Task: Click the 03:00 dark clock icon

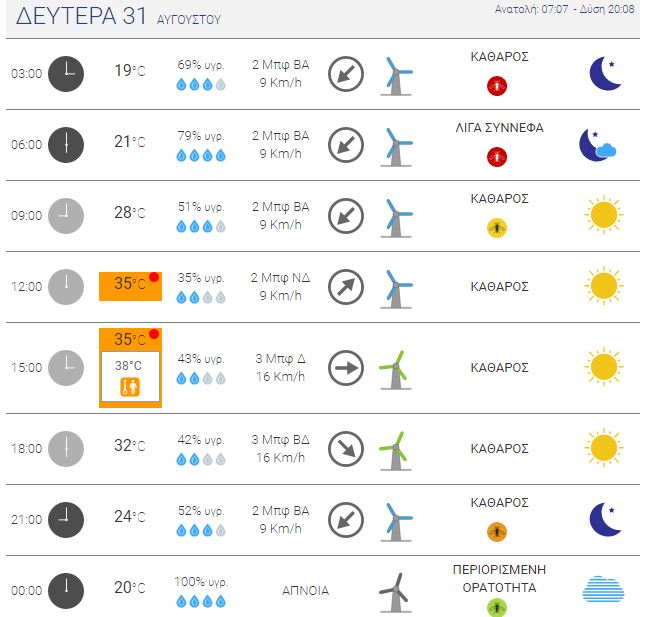Action: pos(66,74)
